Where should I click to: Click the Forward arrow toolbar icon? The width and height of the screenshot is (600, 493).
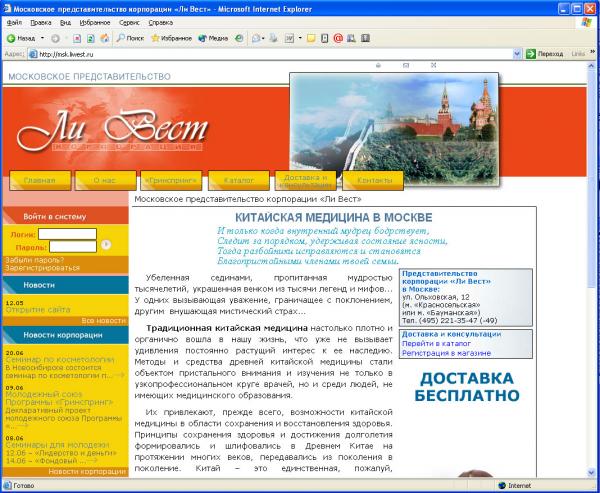point(55,38)
